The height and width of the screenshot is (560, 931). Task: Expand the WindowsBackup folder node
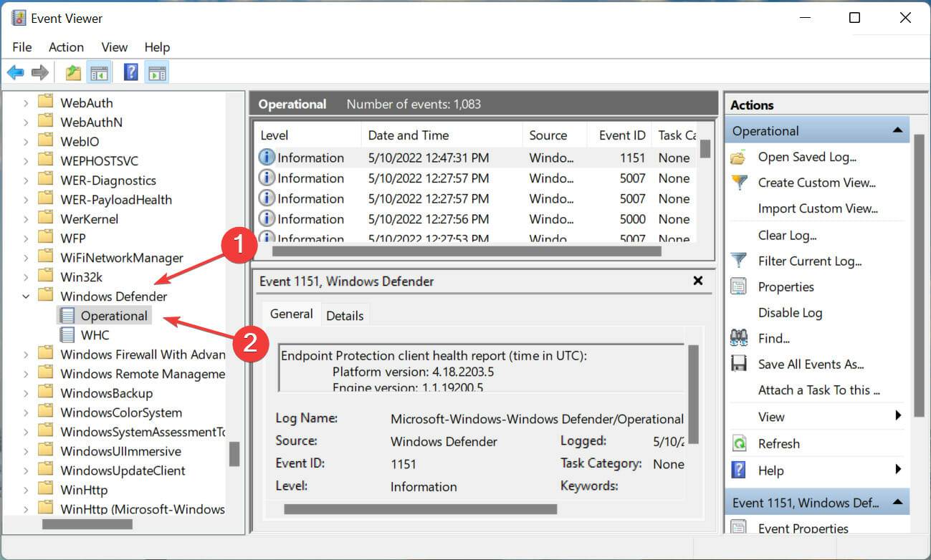pyautogui.click(x=26, y=393)
